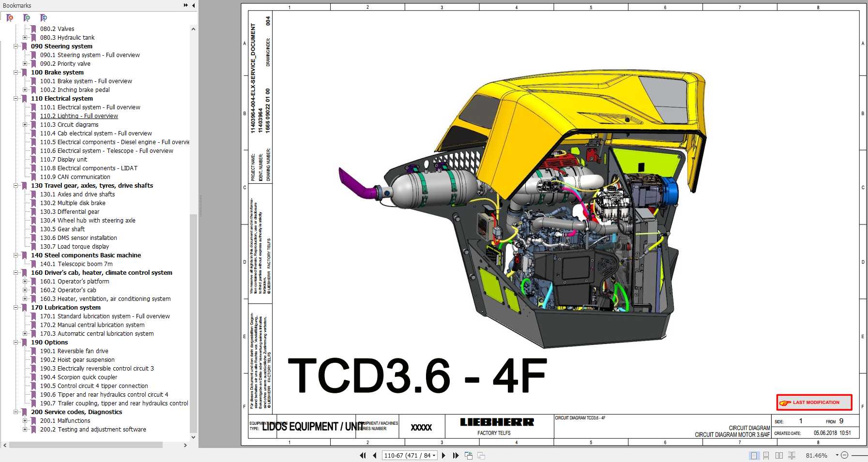Select the add new bookmark icon

pos(26,18)
